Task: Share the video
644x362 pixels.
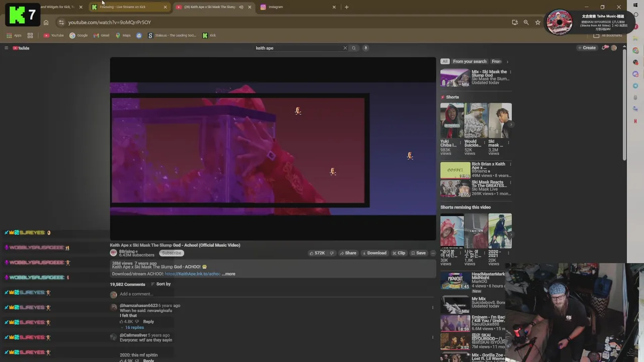Action: click(x=348, y=253)
